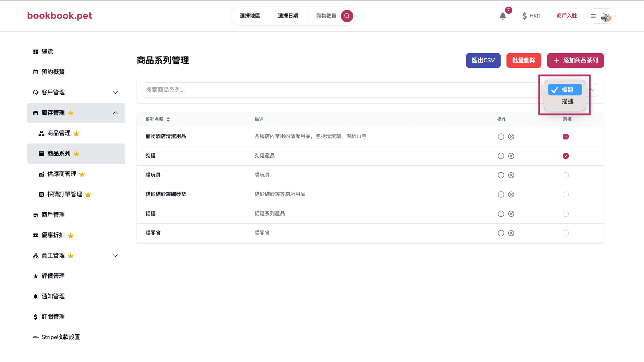Screen dimensions: 644x362
Task: Click the 狗糧產品 description cell
Action: (265, 156)
